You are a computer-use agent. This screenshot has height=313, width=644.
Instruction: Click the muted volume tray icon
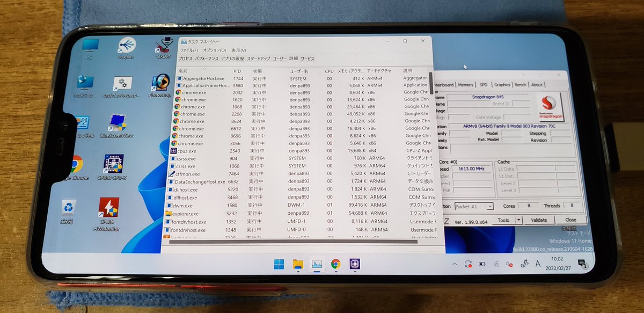coord(510,264)
